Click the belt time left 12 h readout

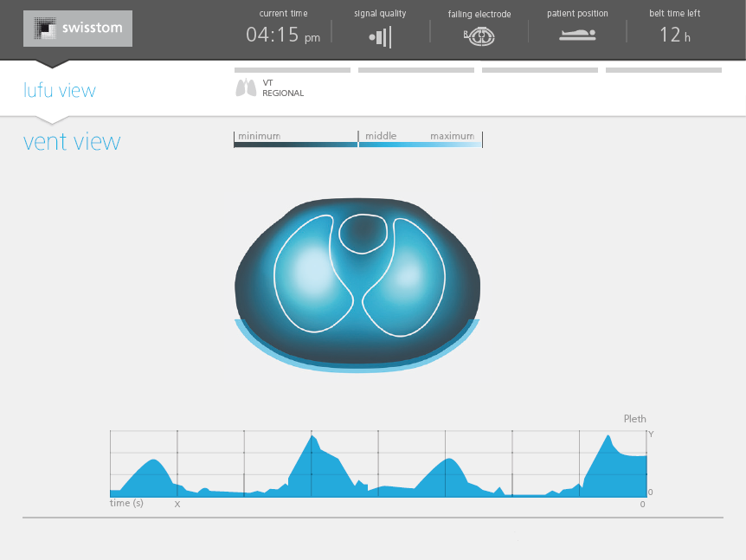pyautogui.click(x=675, y=35)
